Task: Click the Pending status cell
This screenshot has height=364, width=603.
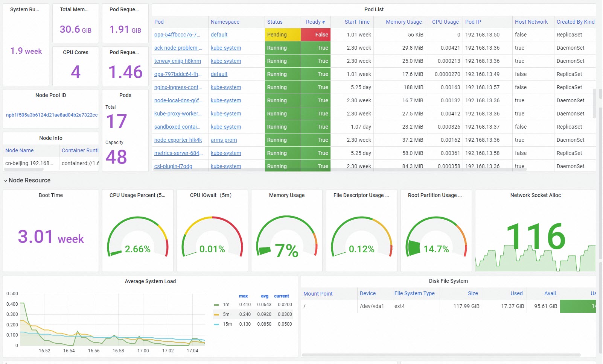Action: [283, 35]
